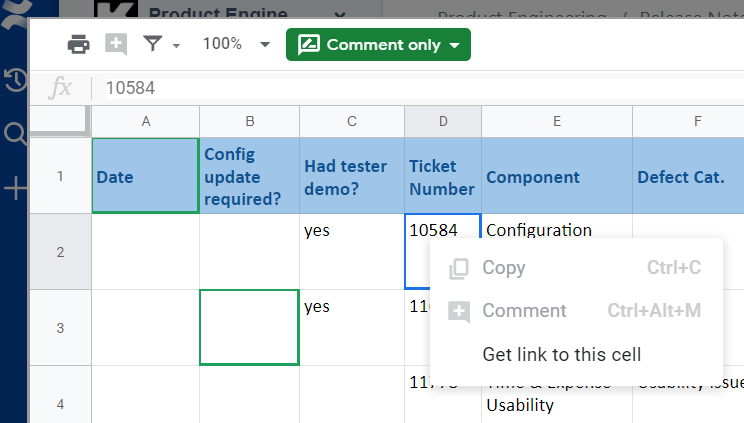744x423 pixels.
Task: Select column D header
Action: click(443, 121)
